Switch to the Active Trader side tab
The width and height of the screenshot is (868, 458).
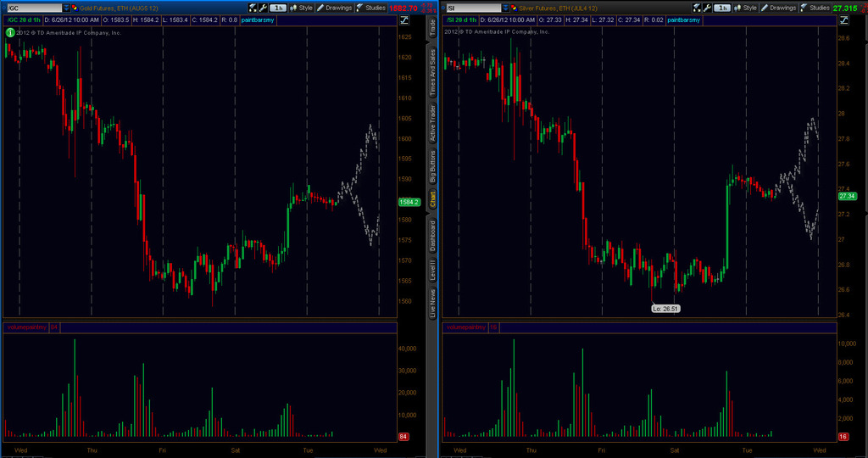tap(432, 124)
